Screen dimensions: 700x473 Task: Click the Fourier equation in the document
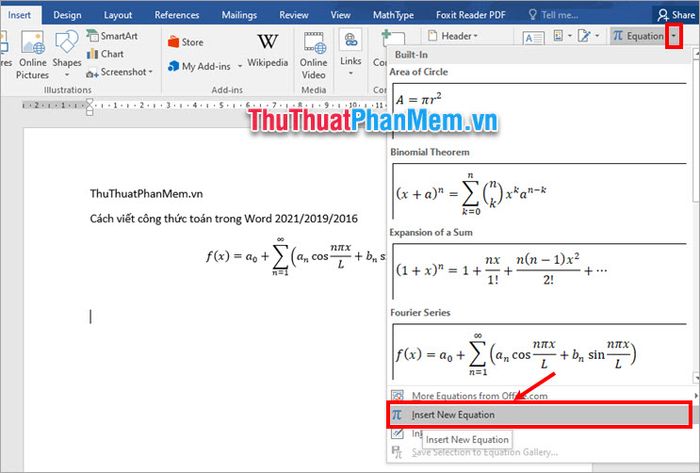[x=296, y=257]
